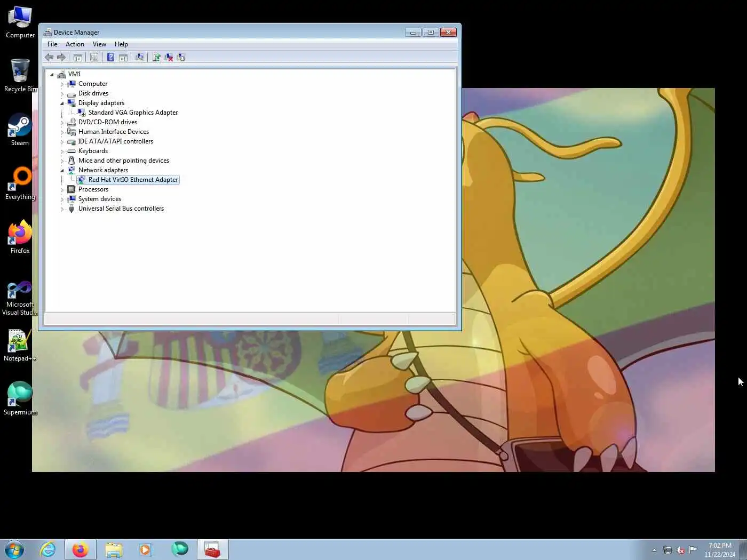747x560 pixels.
Task: Expand Human Interface Devices category
Action: pos(62,132)
